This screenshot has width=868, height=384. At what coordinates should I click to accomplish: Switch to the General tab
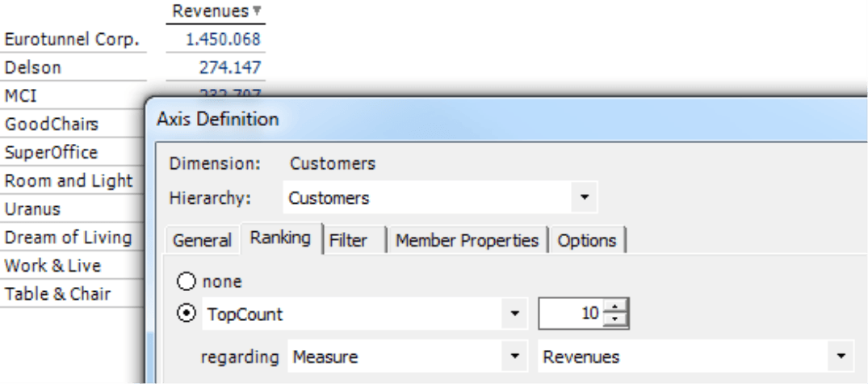[x=202, y=241]
